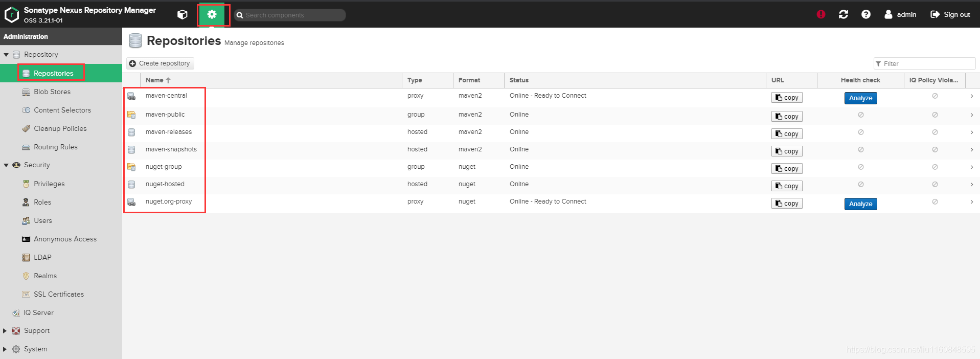Image resolution: width=980 pixels, height=359 pixels.
Task: Copy URL of nuget-group
Action: (787, 169)
